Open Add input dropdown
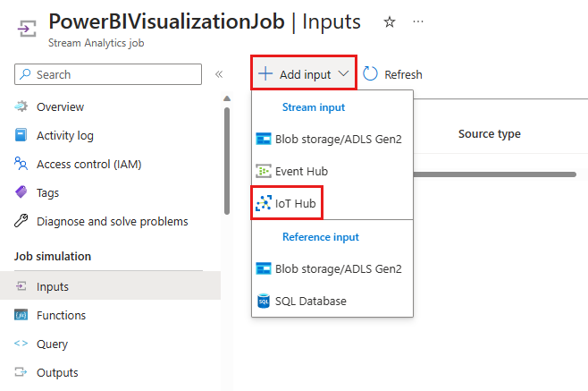588x391 pixels. tap(304, 73)
